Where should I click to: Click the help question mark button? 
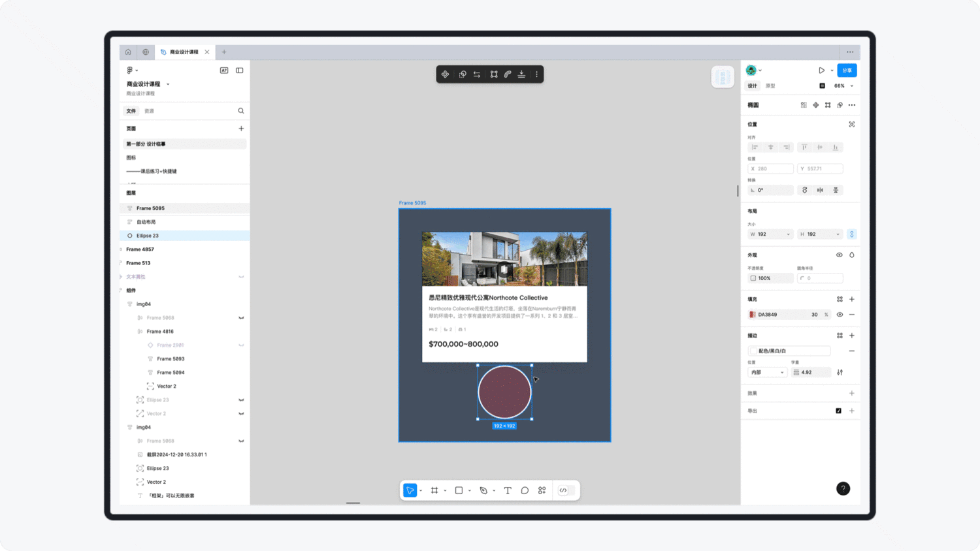pyautogui.click(x=843, y=488)
